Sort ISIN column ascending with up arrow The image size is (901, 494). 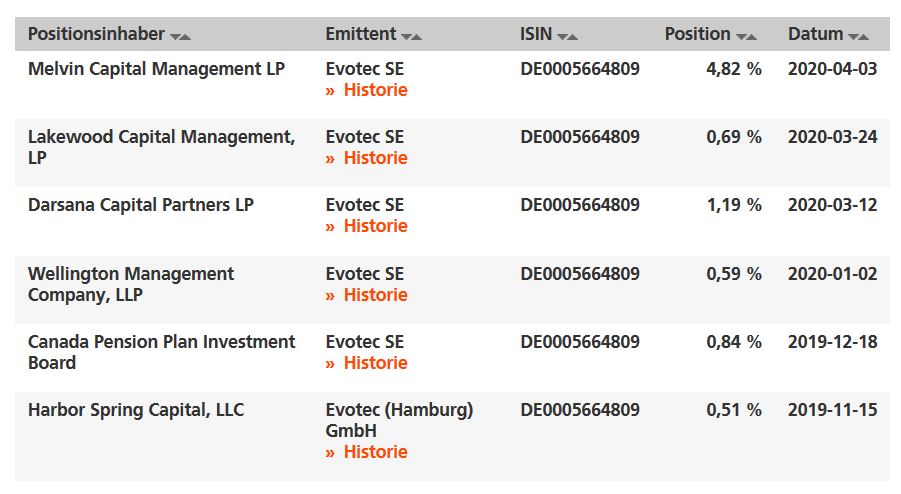[x=573, y=36]
